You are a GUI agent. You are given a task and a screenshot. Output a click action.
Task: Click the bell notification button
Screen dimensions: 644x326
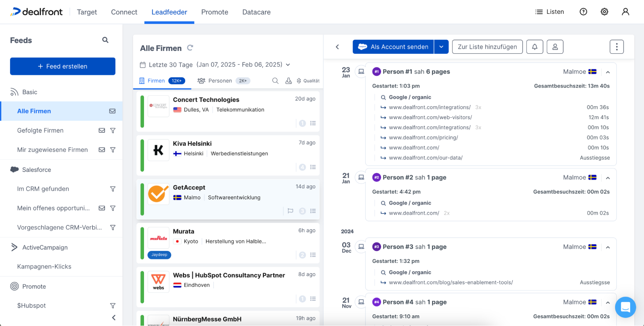pos(534,47)
